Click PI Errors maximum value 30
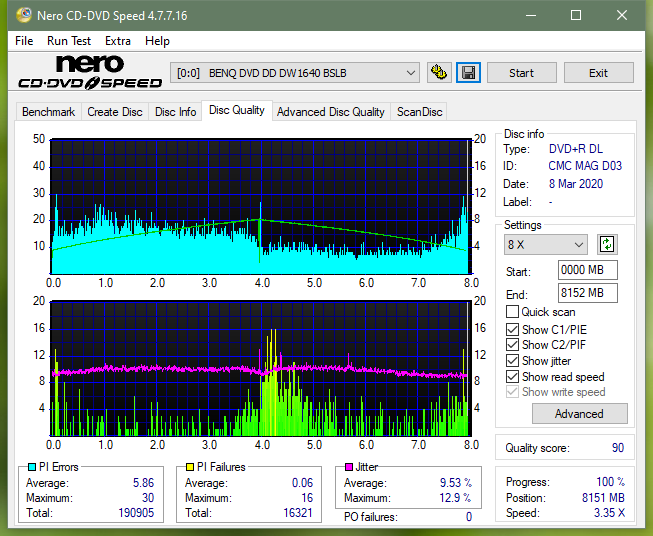The width and height of the screenshot is (653, 536). (148, 498)
